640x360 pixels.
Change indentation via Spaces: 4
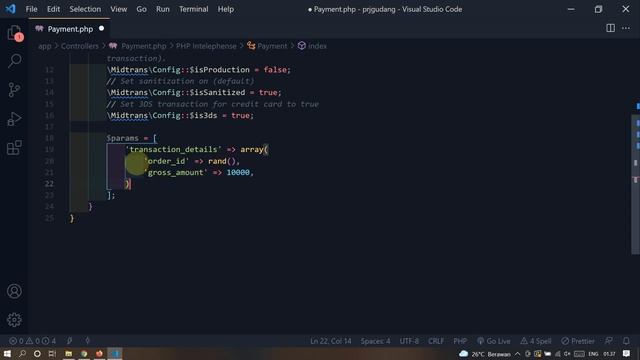(x=375, y=341)
